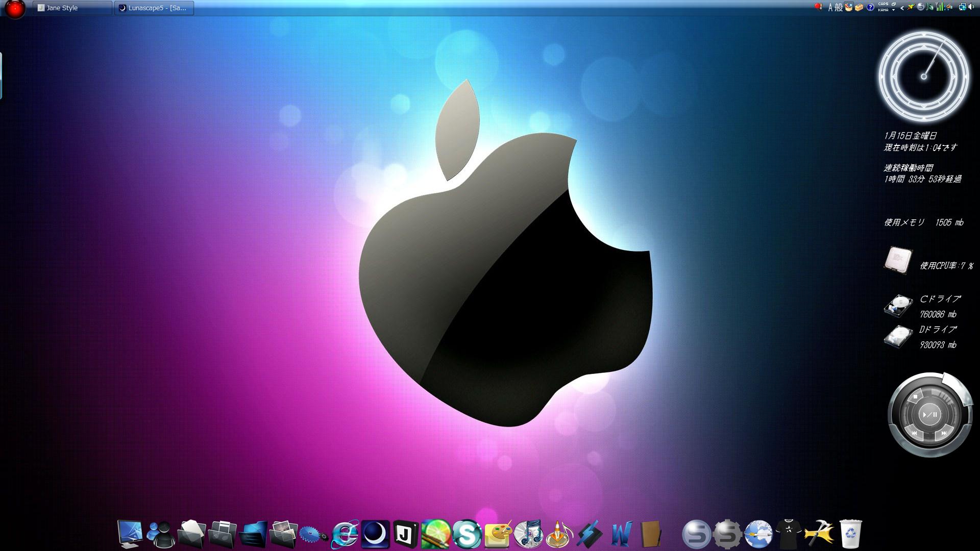Click the volume speaker tray icon
980x551 pixels.
click(x=971, y=7)
